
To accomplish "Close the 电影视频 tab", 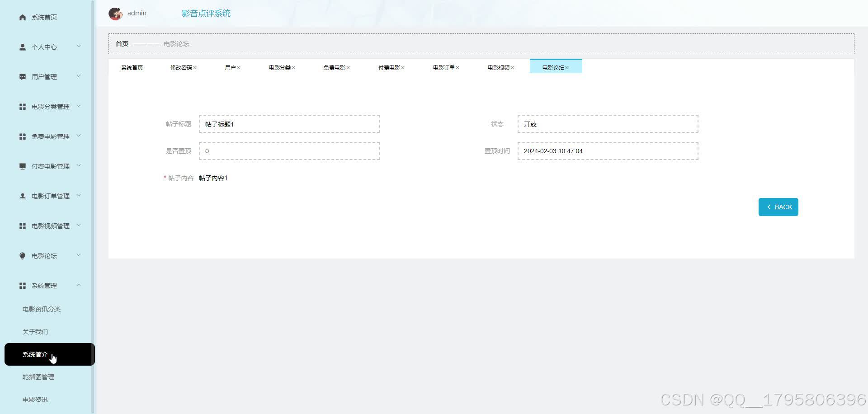I will [x=512, y=68].
